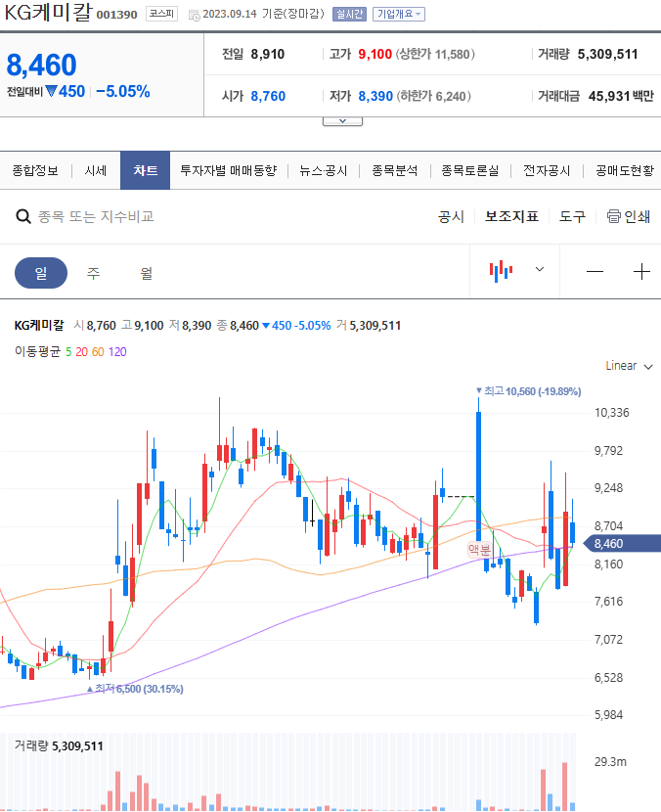Select the 차트 tab
Viewport: 661px width, 812px height.
pos(145,170)
